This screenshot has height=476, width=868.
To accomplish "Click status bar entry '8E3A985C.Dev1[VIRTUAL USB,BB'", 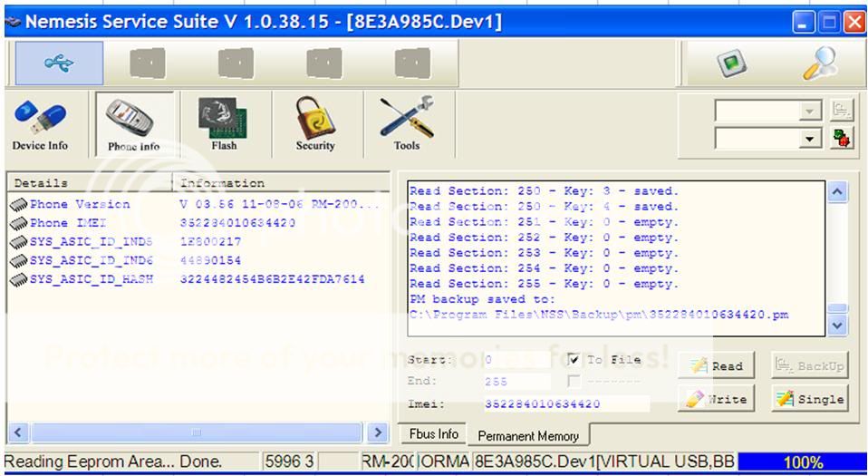I will click(604, 461).
